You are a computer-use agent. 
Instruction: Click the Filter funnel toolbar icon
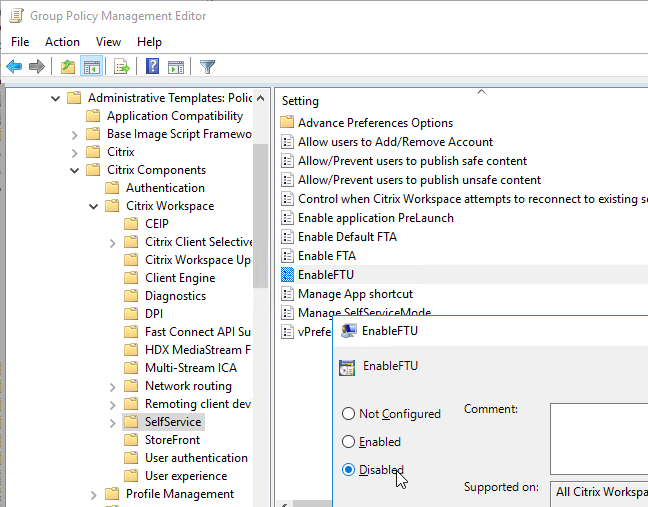(x=207, y=66)
